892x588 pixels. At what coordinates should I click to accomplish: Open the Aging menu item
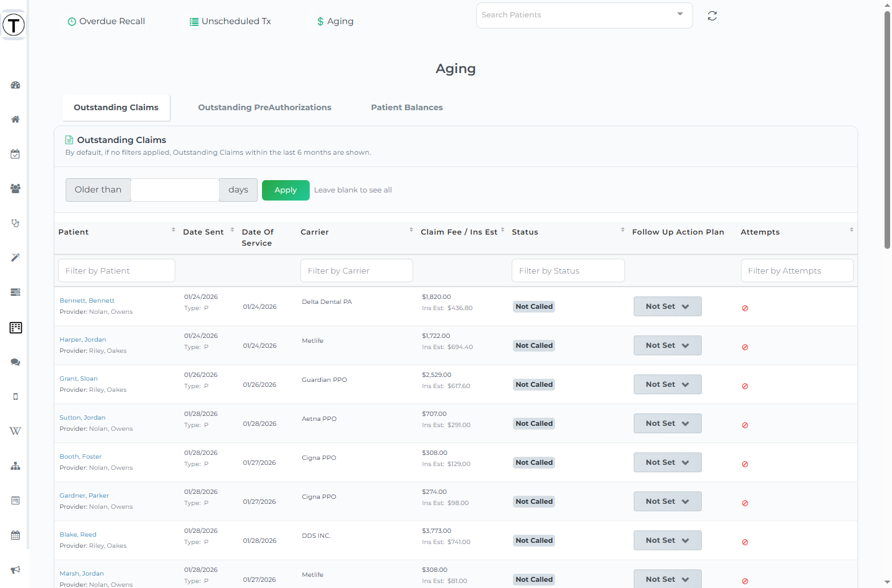coord(335,21)
